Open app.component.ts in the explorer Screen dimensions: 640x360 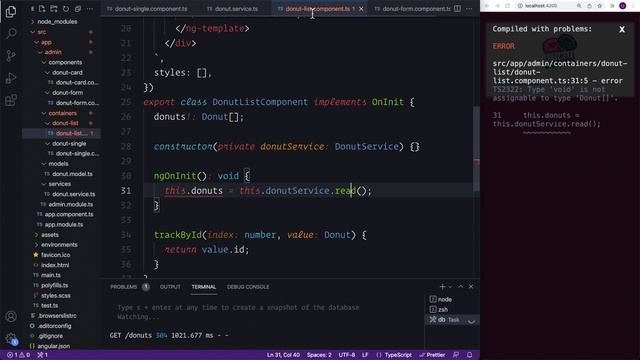coord(69,214)
